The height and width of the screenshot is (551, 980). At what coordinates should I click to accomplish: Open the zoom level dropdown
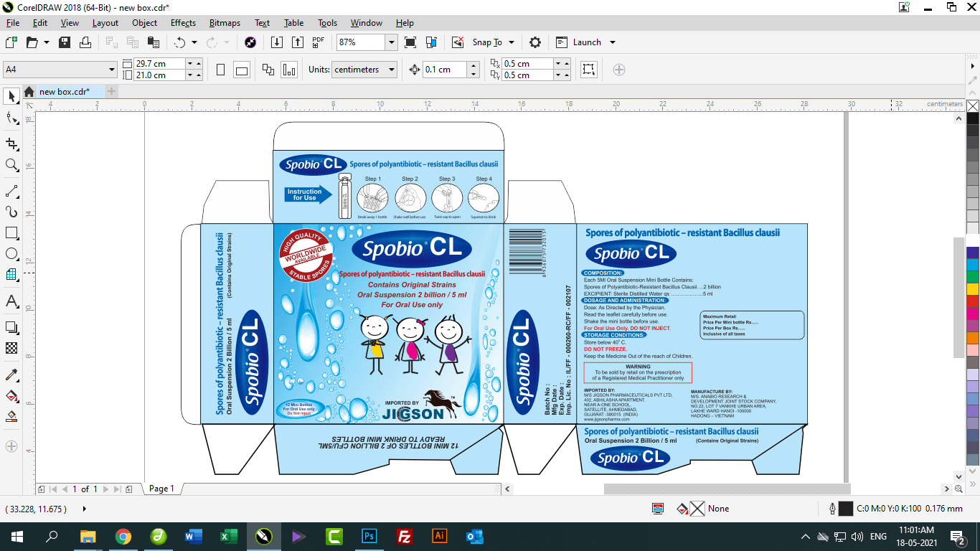[x=391, y=42]
